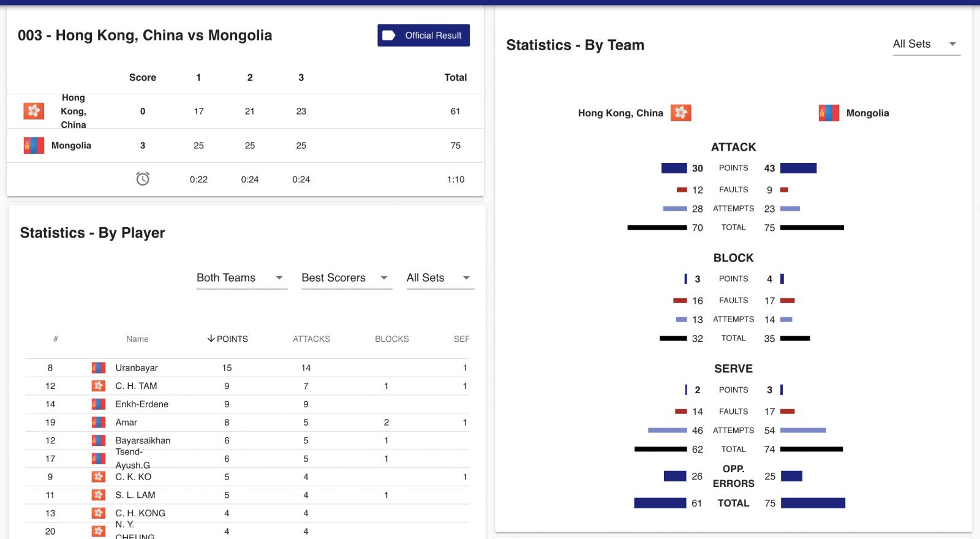980x539 pixels.
Task: Click the Name column header
Action: 137,339
